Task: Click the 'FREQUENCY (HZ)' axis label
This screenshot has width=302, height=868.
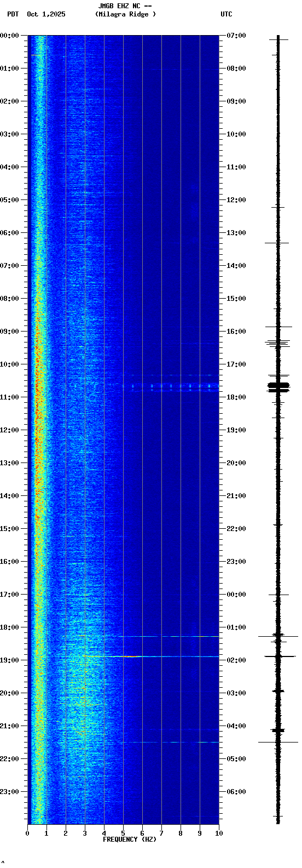Action: click(130, 840)
